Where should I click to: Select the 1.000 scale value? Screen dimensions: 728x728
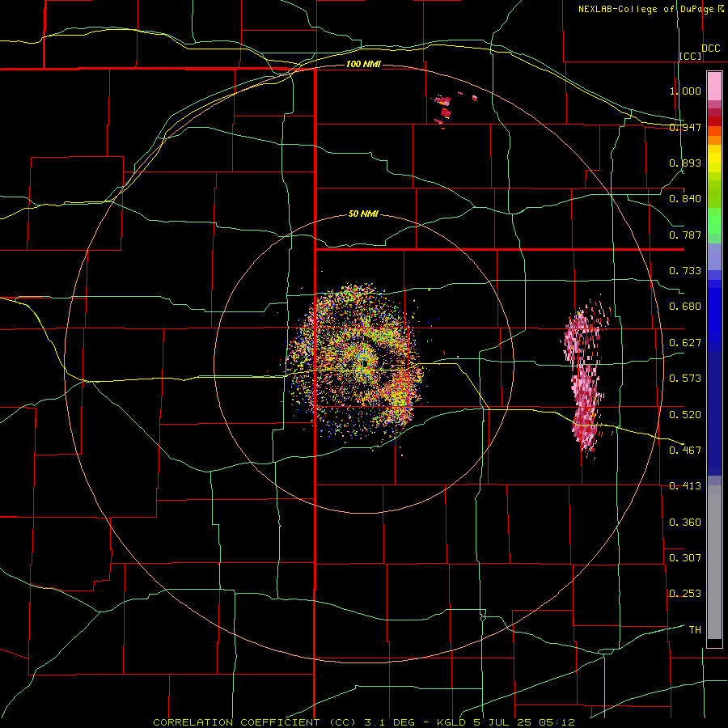[685, 91]
